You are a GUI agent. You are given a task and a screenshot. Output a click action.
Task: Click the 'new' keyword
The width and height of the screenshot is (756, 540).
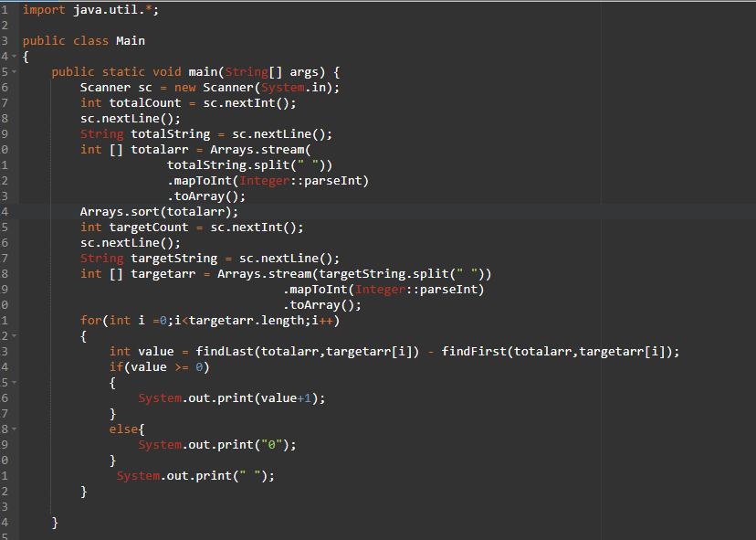pos(184,88)
